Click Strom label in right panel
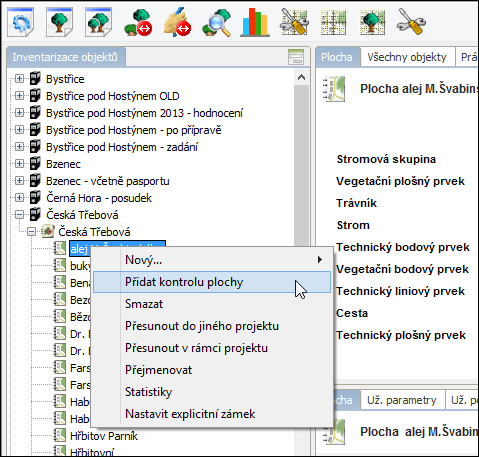479x457 pixels. (x=353, y=225)
